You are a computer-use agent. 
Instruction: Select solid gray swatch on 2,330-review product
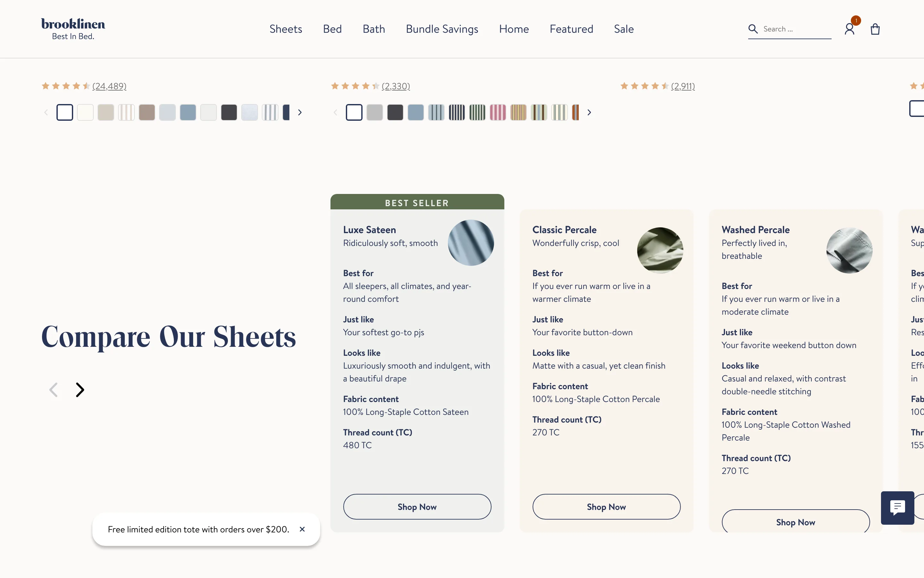pos(374,112)
